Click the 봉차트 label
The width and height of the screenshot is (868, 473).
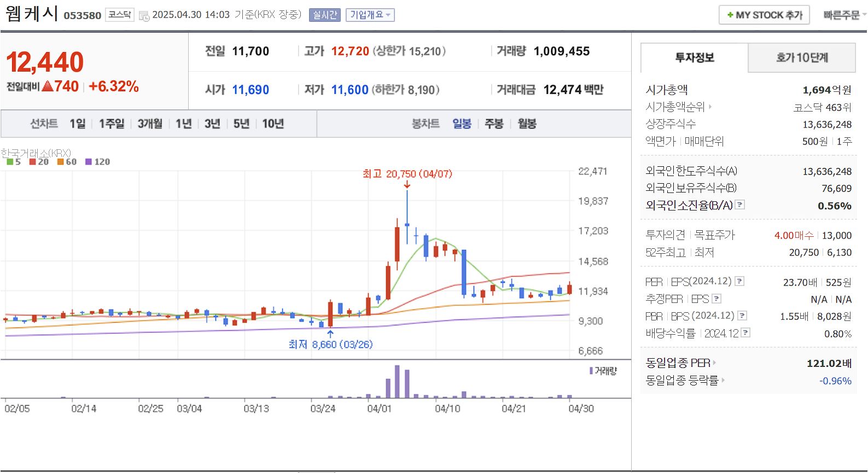426,124
